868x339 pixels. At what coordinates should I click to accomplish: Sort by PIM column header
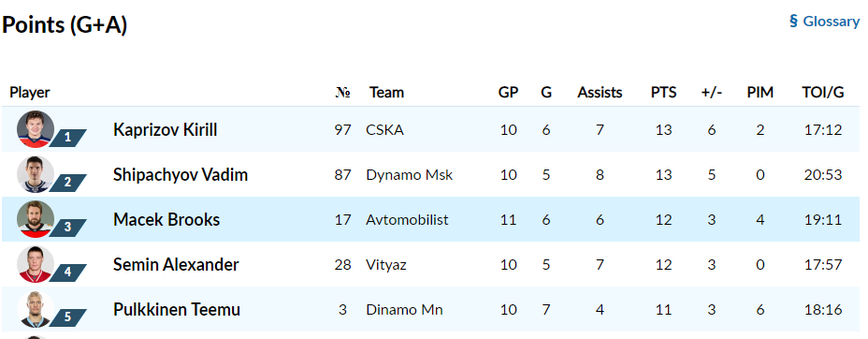[760, 92]
